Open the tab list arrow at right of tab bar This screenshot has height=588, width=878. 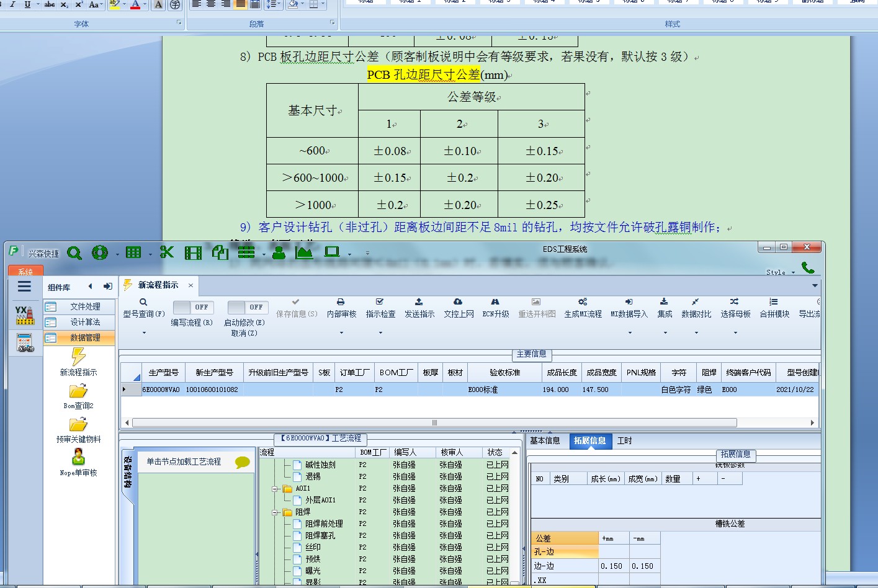(815, 285)
